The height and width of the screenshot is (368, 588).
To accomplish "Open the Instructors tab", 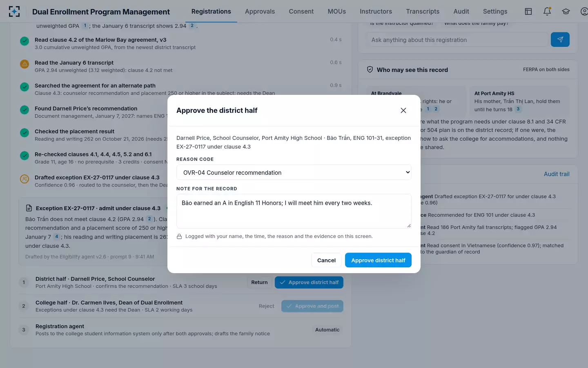I will tap(376, 11).
